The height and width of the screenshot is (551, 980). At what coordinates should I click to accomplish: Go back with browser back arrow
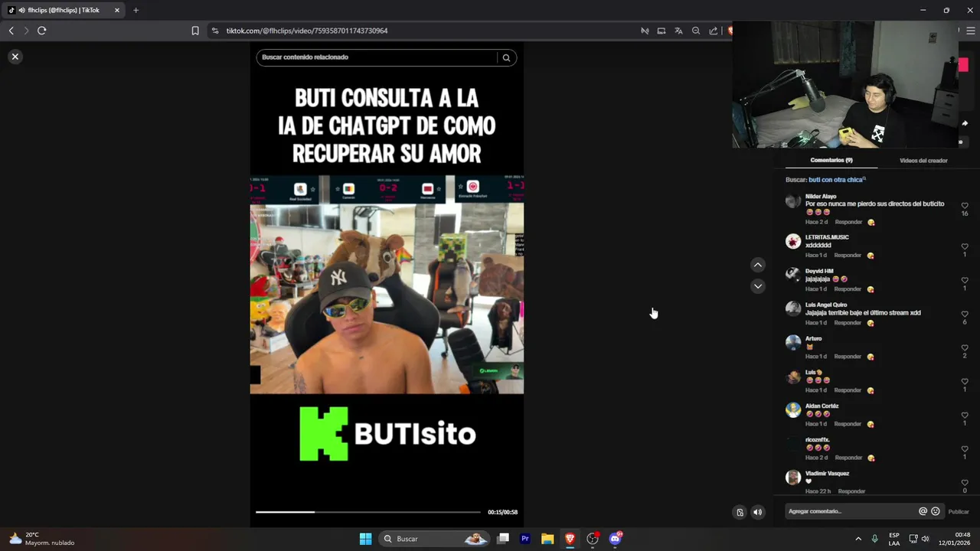[x=11, y=31]
